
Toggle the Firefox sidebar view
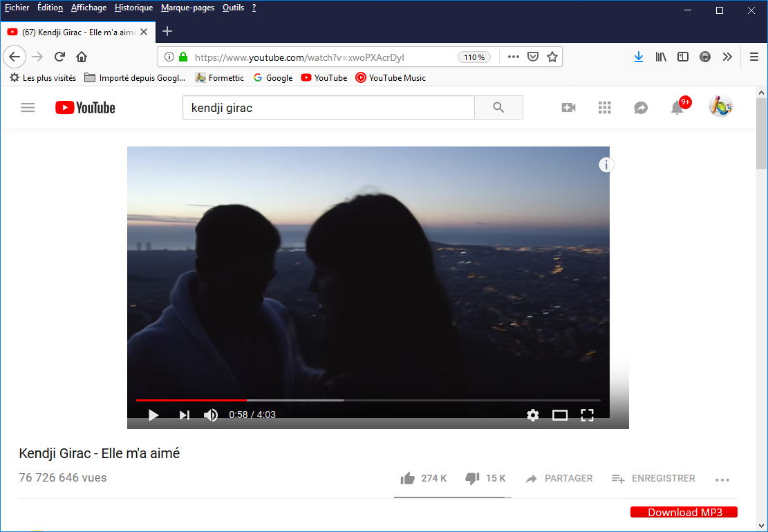tap(683, 57)
